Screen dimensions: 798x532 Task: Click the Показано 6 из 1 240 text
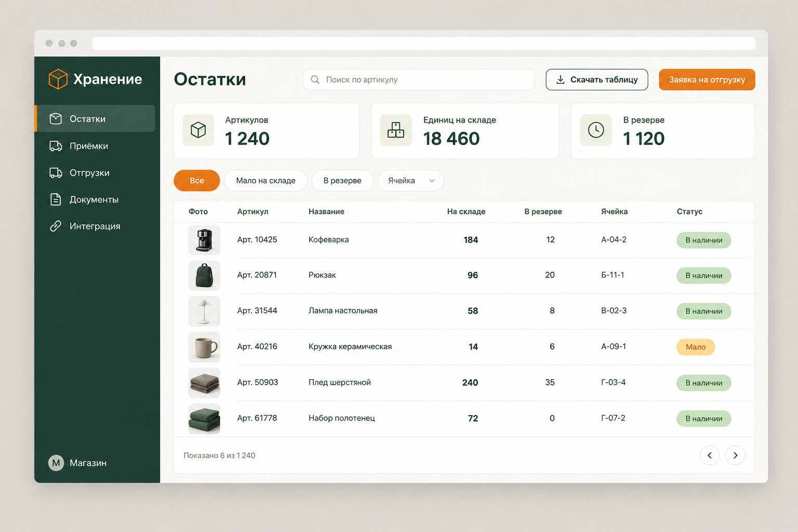point(219,456)
